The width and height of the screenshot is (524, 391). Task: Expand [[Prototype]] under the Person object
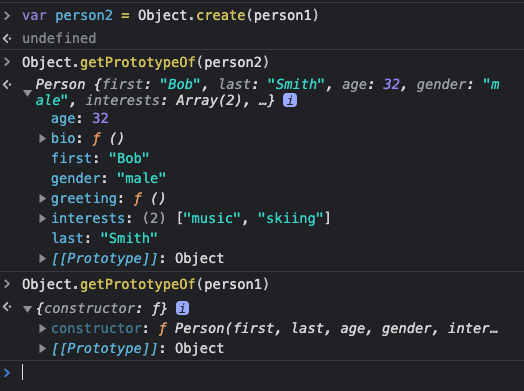[42, 258]
